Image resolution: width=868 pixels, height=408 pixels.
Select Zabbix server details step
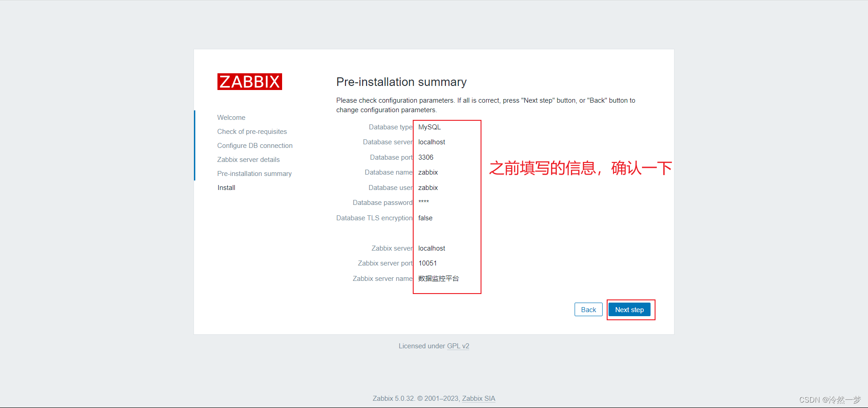click(x=248, y=160)
